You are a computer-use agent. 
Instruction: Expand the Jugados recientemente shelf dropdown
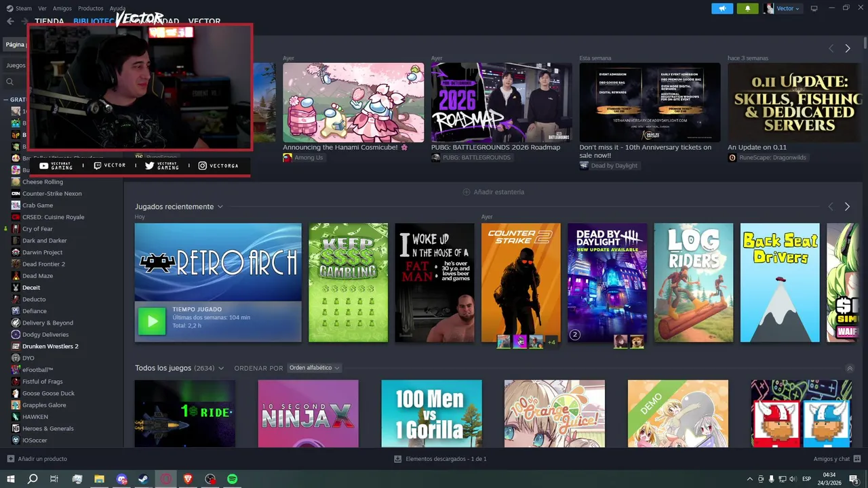tap(220, 207)
